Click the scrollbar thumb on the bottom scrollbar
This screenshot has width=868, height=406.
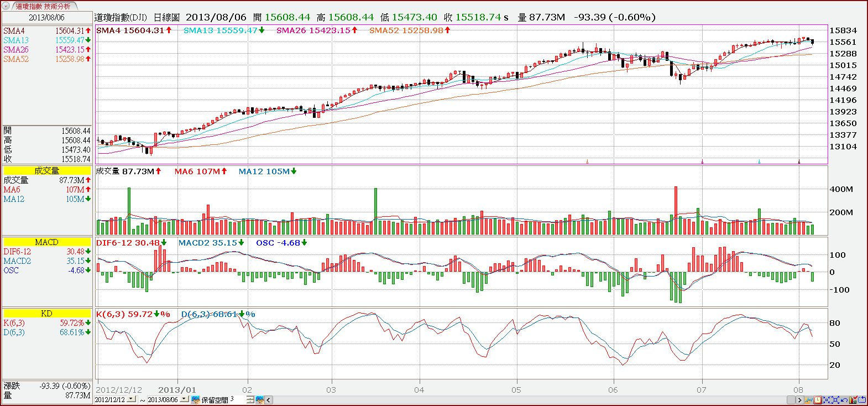791,400
